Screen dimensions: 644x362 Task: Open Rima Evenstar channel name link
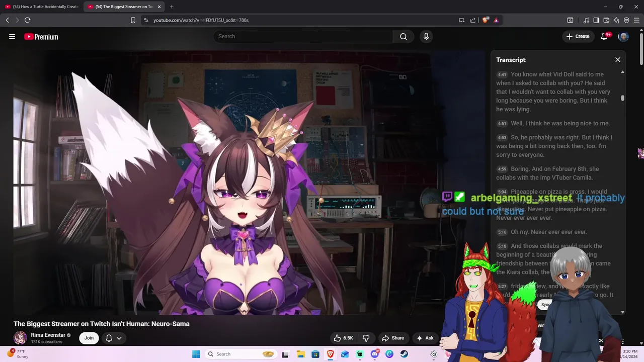48,335
